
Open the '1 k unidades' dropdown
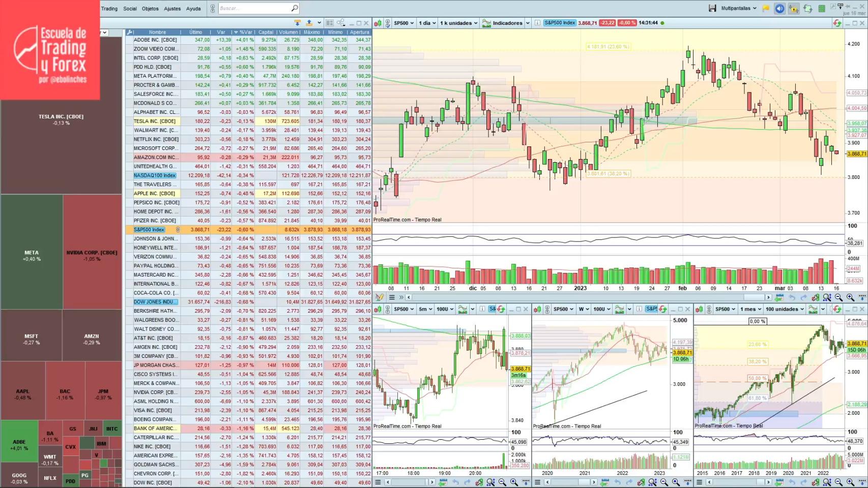click(459, 23)
